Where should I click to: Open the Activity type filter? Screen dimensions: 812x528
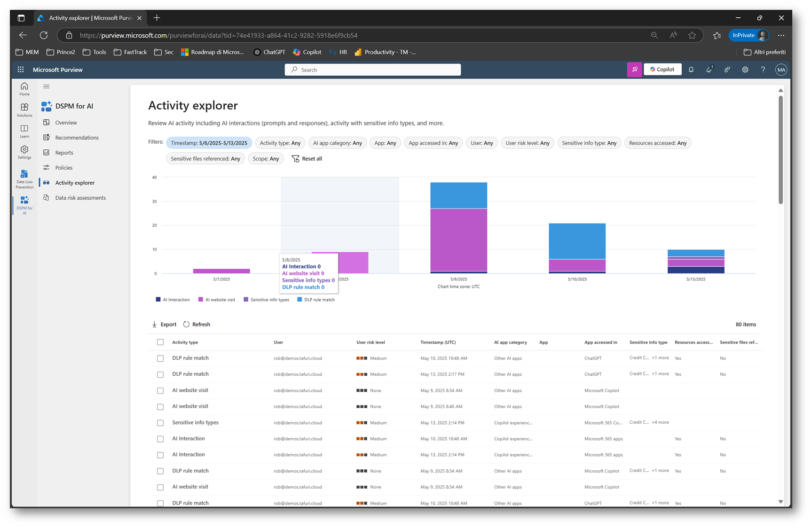[x=280, y=143]
